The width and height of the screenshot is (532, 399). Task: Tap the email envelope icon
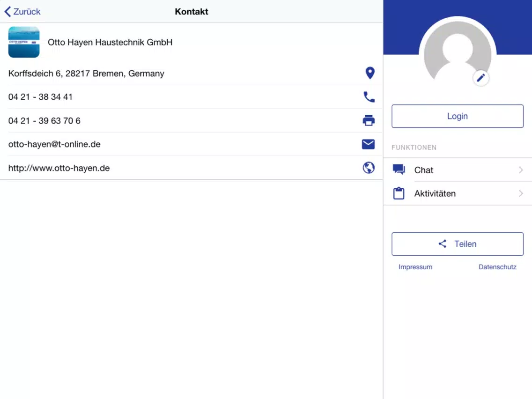coord(369,144)
